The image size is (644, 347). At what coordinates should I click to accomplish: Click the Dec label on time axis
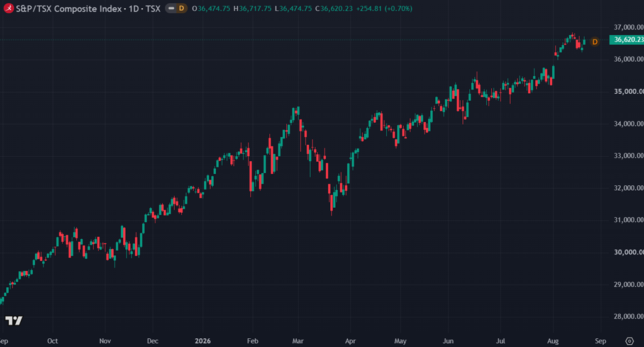[153, 341]
